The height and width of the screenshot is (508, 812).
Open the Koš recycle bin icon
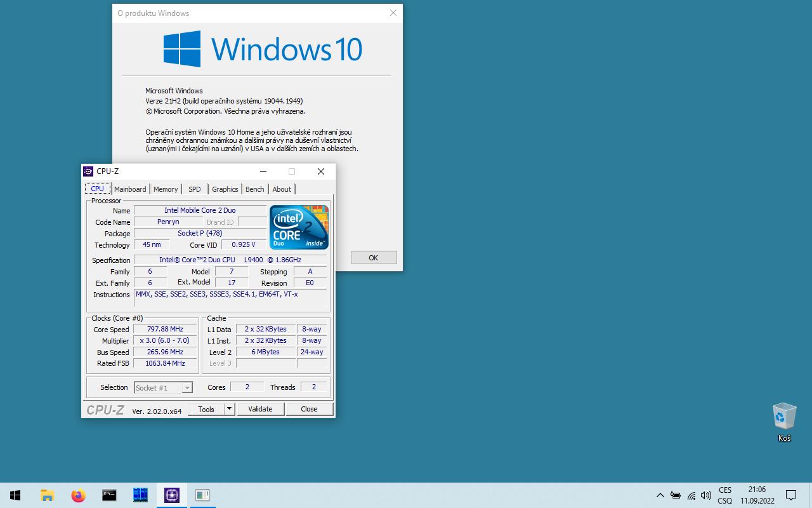(x=784, y=417)
